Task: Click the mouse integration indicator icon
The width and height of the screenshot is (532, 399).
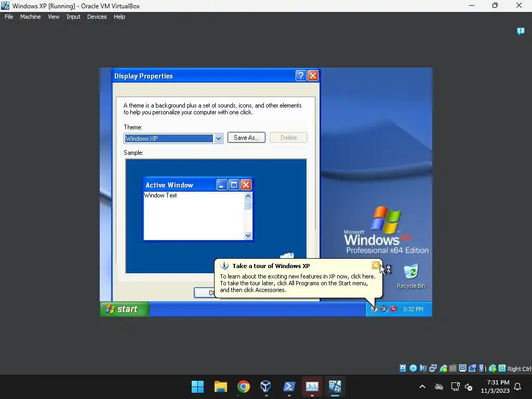Action: tap(493, 368)
